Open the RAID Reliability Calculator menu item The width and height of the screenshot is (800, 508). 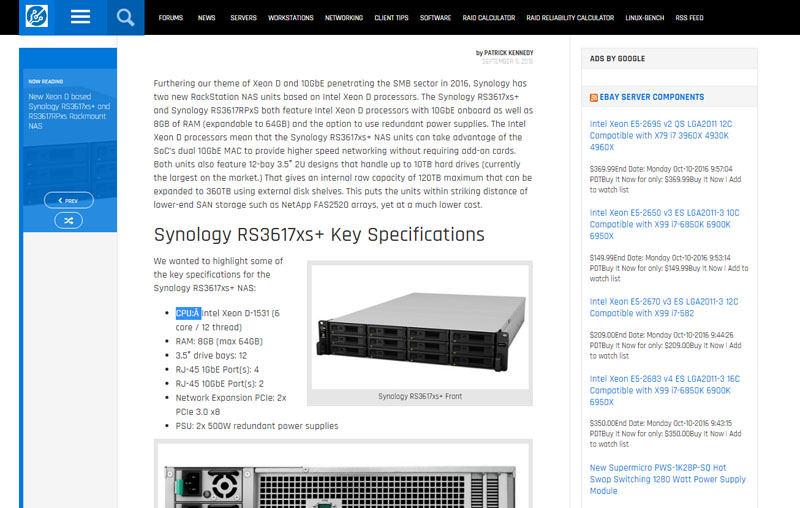[570, 18]
